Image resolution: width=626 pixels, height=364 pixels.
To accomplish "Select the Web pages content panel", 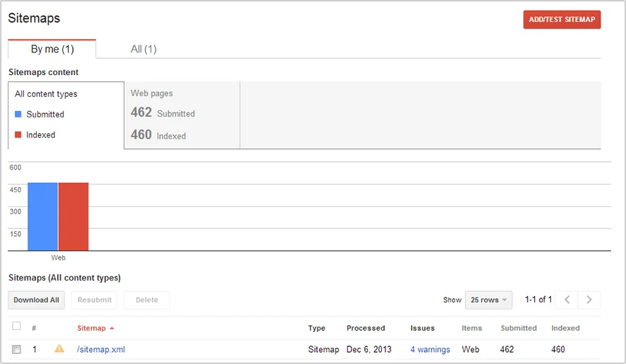I will [182, 115].
